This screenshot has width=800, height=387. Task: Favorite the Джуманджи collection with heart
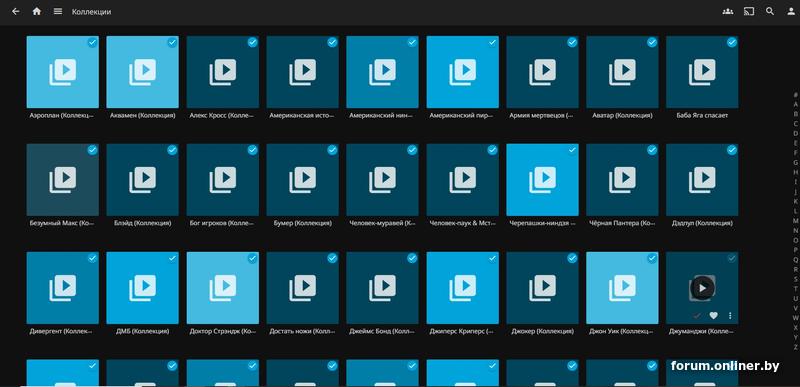coord(713,316)
